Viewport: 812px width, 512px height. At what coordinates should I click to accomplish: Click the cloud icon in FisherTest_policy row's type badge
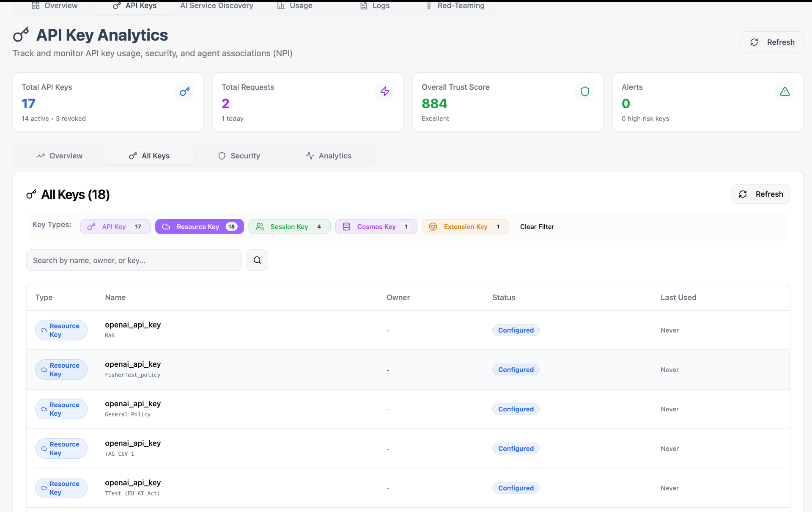[44, 369]
